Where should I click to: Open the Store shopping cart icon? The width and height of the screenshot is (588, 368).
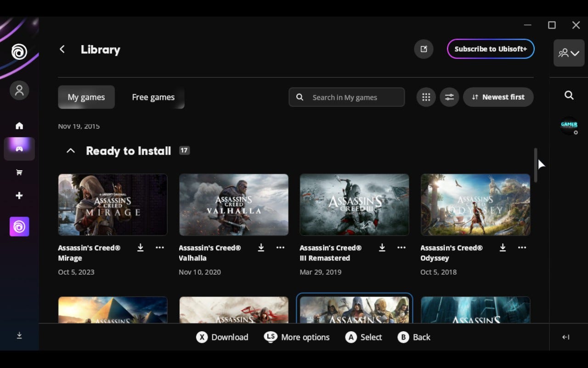pyautogui.click(x=19, y=172)
